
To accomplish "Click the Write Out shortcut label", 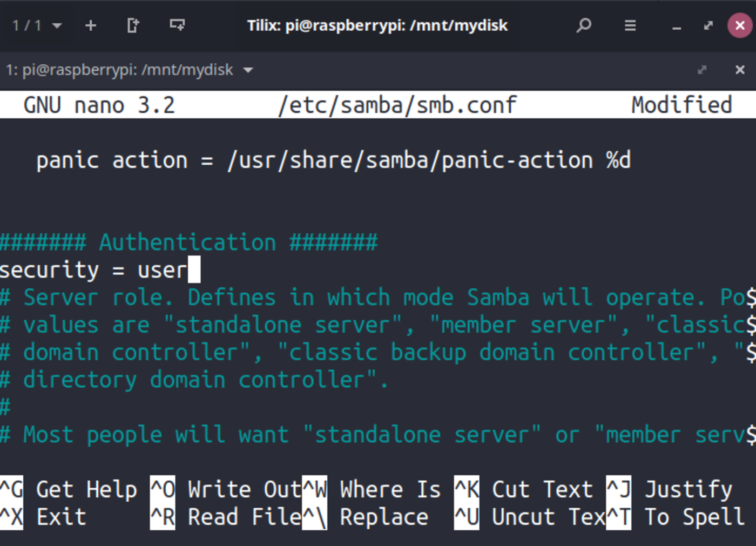I will pos(243,489).
